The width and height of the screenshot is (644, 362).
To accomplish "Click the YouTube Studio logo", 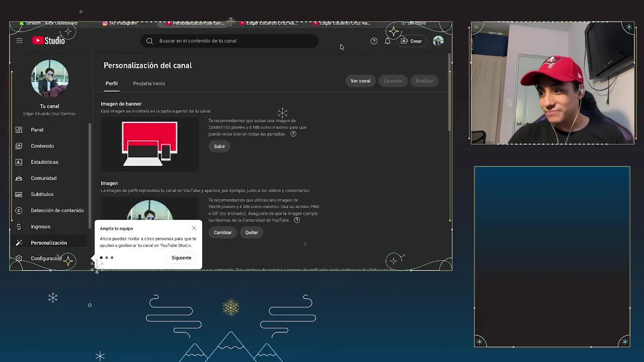I will [x=49, y=41].
